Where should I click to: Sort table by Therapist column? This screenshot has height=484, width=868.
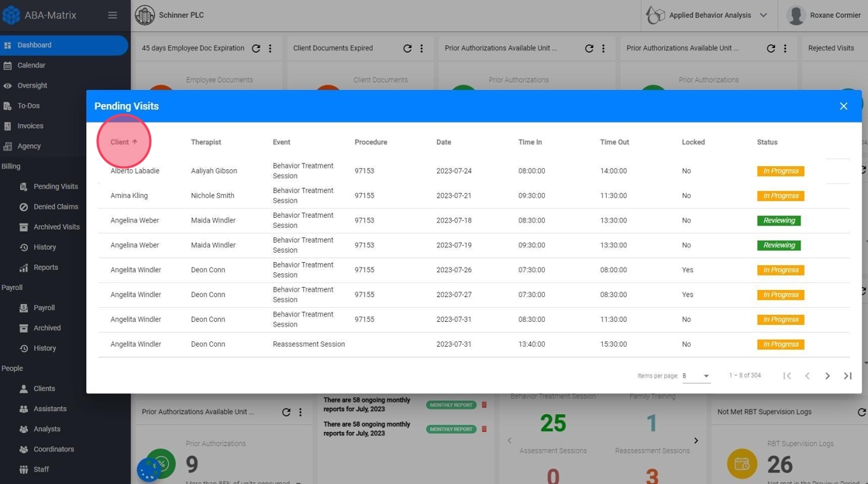tap(206, 142)
